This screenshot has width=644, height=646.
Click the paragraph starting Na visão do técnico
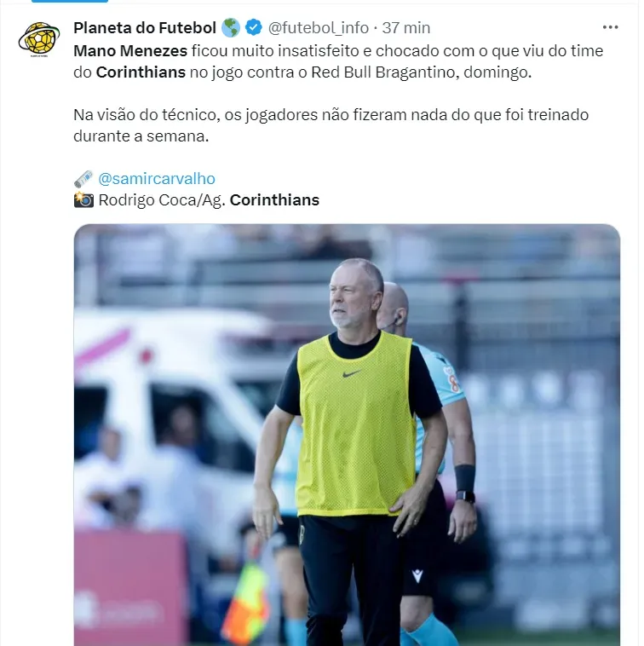tap(331, 125)
